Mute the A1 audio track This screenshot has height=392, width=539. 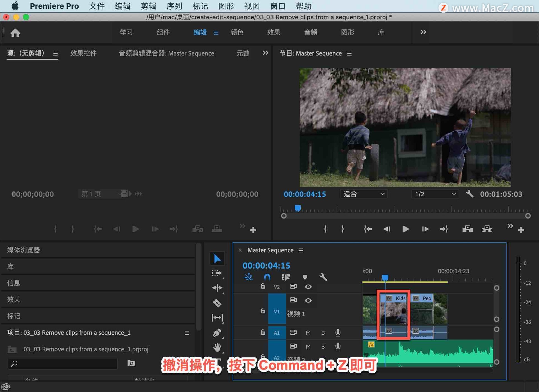(x=308, y=333)
